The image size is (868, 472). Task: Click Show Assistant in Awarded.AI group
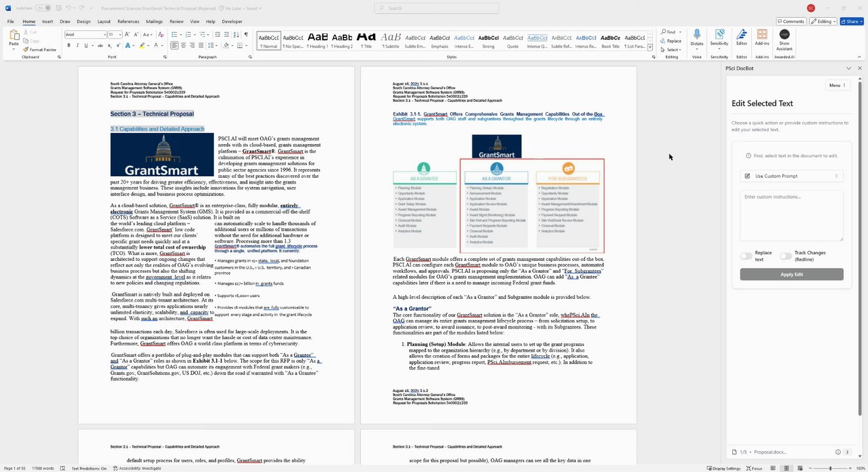[784, 39]
